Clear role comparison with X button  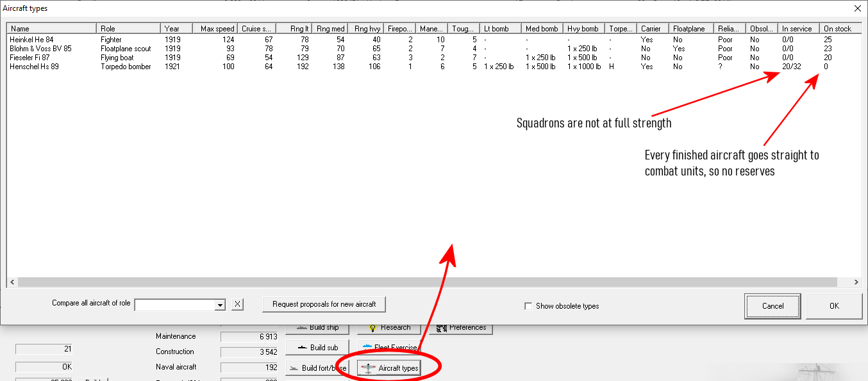[x=237, y=305]
